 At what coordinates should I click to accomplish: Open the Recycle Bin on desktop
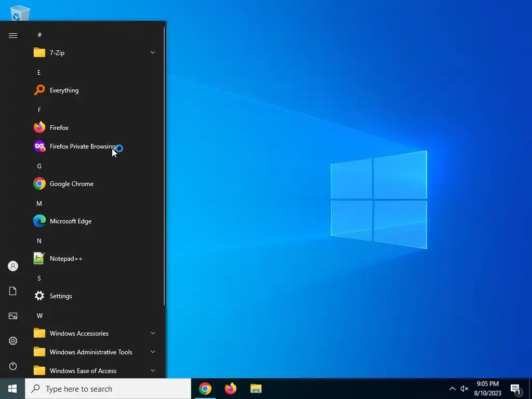(x=20, y=13)
